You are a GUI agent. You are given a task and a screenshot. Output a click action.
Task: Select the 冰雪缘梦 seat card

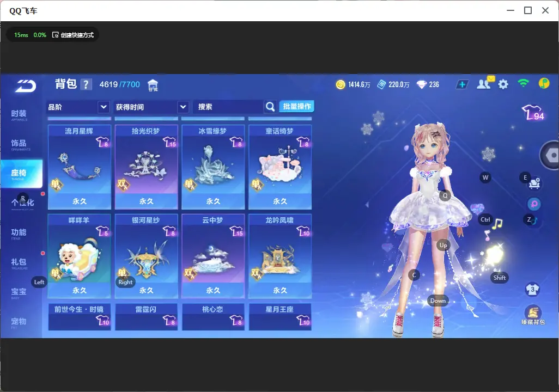(x=213, y=167)
